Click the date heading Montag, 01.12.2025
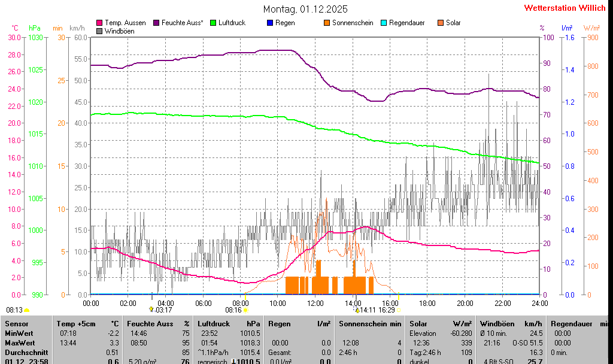The width and height of the screenshot is (613, 364). pyautogui.click(x=305, y=9)
